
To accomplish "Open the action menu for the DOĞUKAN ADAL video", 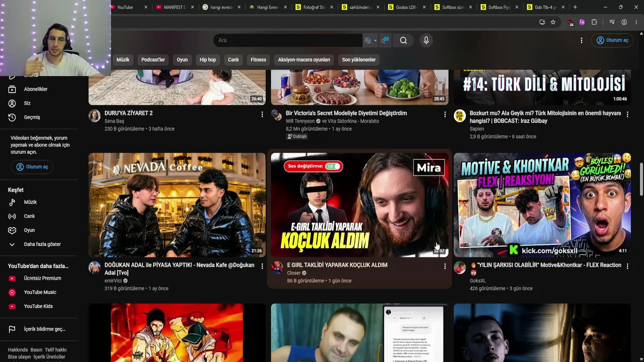I will pos(262,266).
